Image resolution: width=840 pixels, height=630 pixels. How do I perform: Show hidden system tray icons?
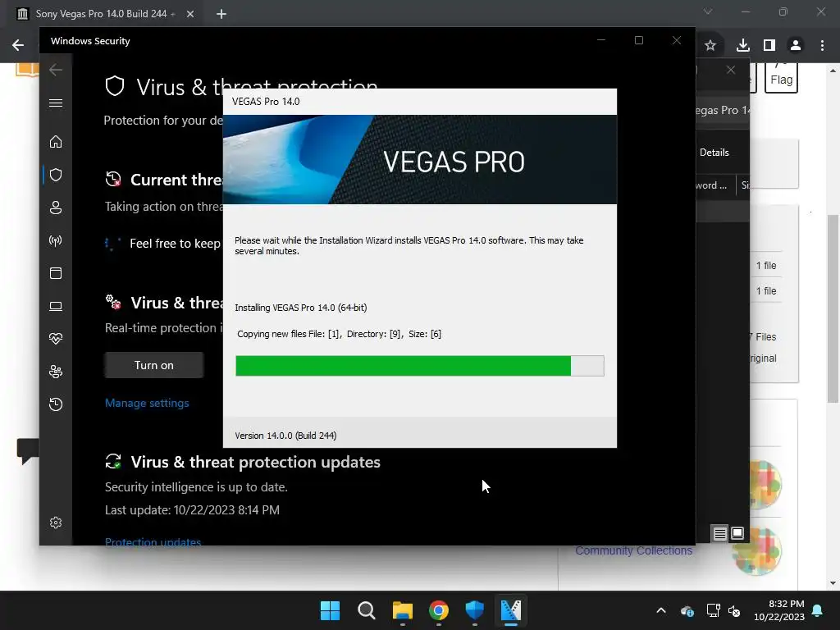click(x=661, y=610)
